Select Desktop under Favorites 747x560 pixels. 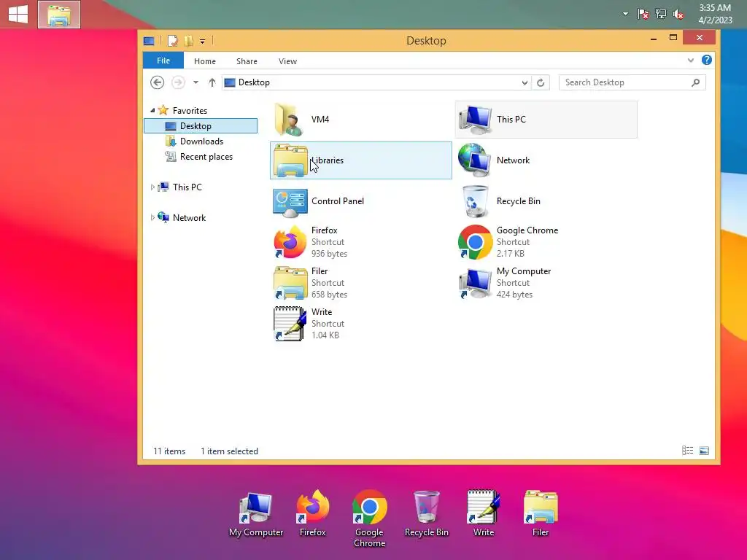201,125
